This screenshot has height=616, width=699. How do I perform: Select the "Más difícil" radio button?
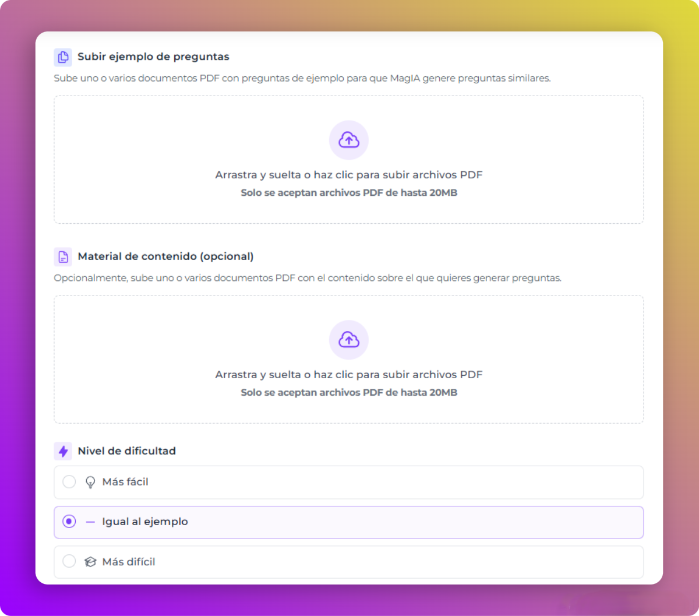tap(69, 561)
